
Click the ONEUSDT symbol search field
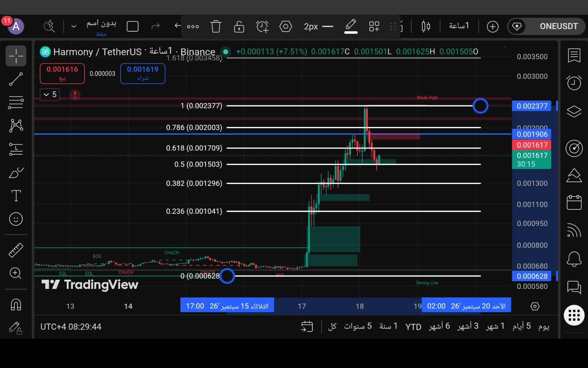click(x=546, y=26)
